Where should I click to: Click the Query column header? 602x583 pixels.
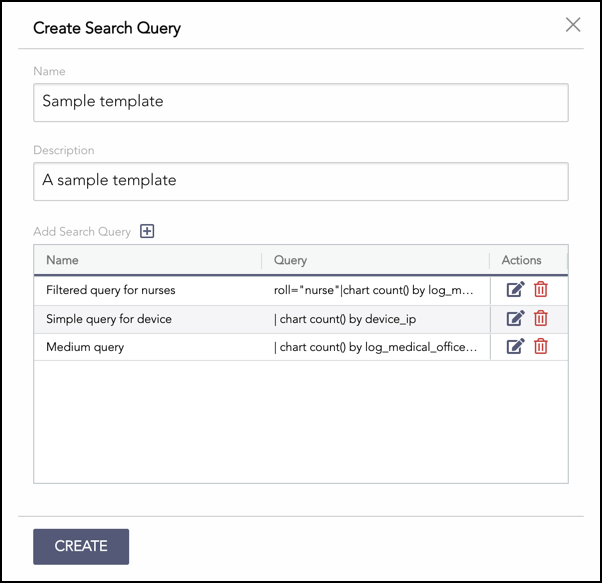coord(290,260)
